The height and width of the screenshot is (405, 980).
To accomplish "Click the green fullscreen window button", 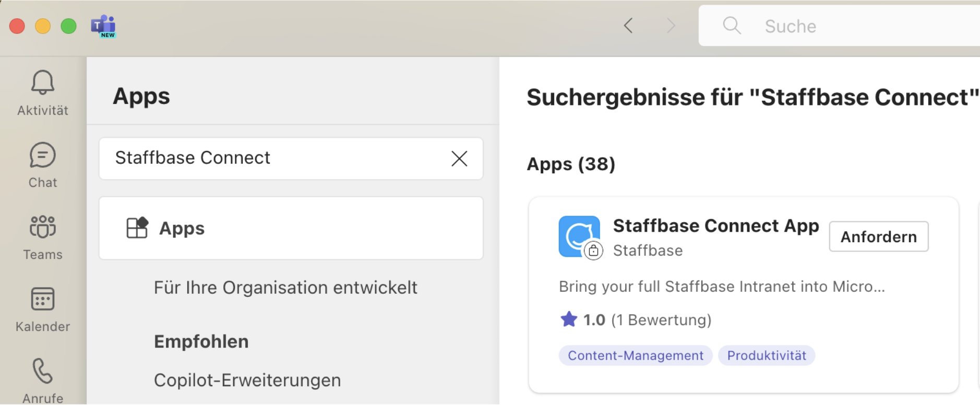I will point(68,26).
